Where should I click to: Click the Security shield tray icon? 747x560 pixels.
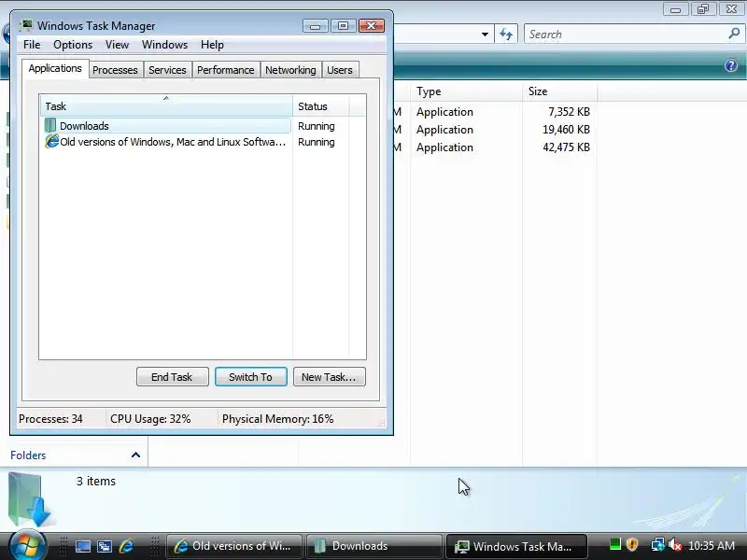(x=632, y=544)
